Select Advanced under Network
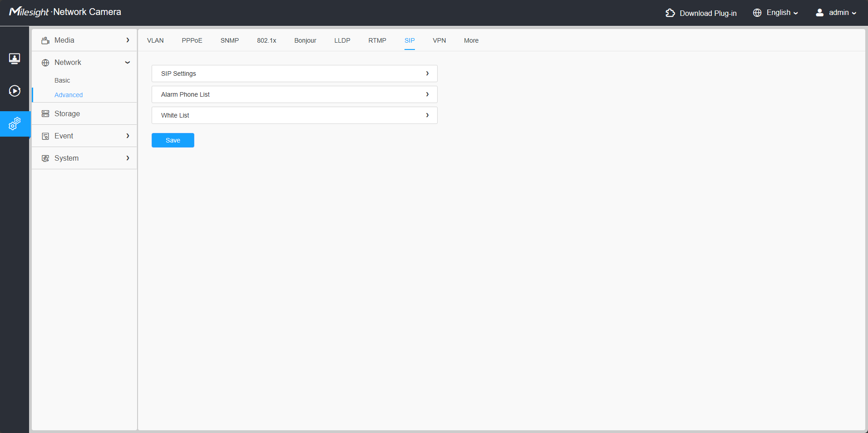 click(x=69, y=95)
